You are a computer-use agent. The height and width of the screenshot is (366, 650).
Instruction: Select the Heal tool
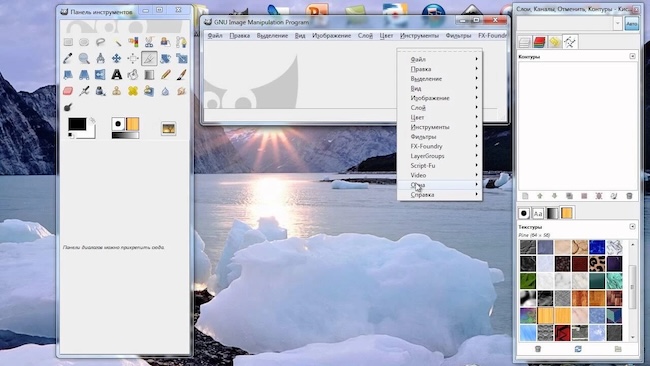[133, 91]
